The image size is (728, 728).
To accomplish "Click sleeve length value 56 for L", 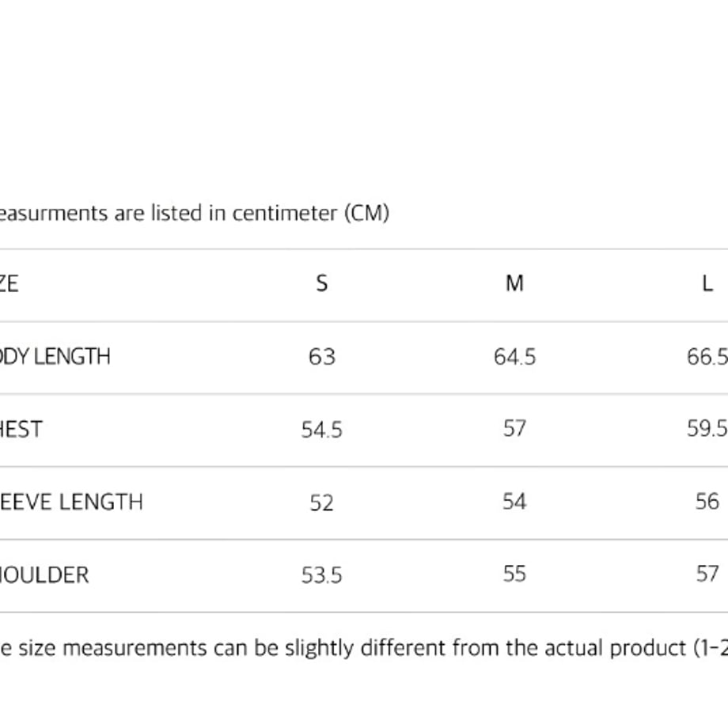I will (707, 502).
